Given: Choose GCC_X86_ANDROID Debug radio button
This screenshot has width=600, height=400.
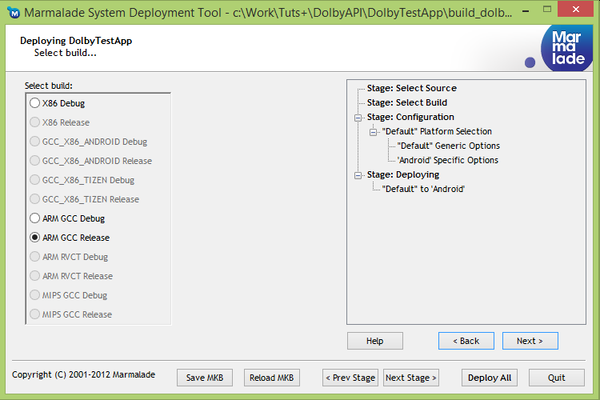Looking at the screenshot, I should [x=35, y=141].
